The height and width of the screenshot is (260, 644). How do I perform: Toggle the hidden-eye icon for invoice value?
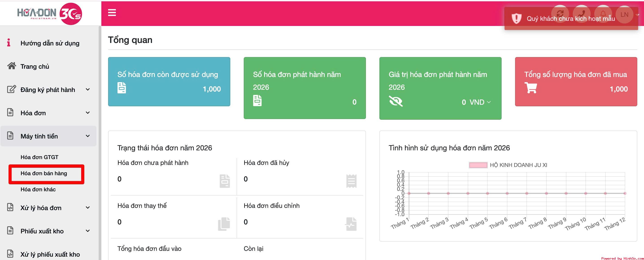[x=396, y=101]
